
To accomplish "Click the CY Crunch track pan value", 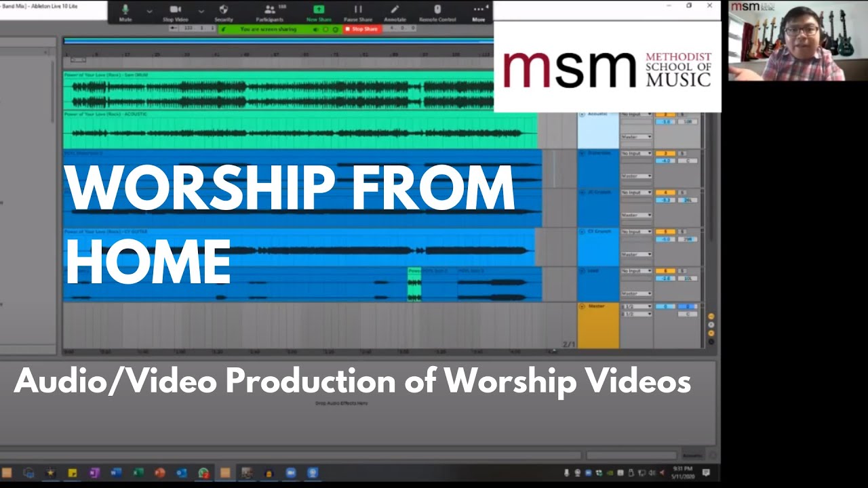I will (688, 239).
